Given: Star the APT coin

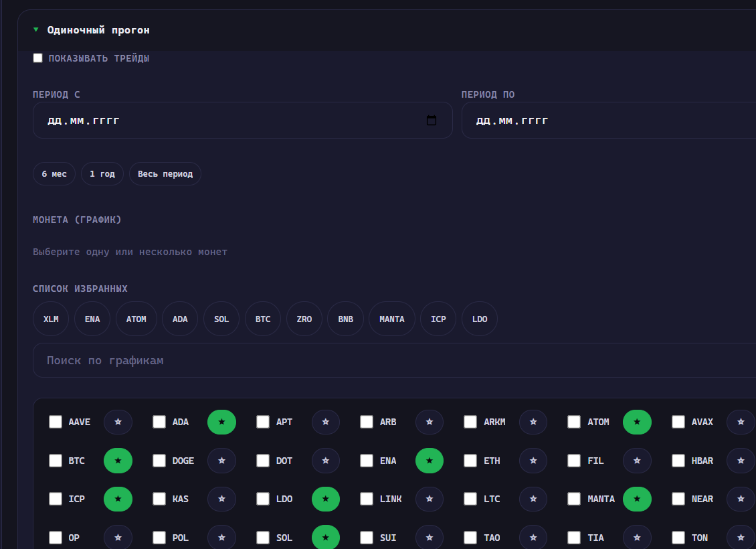Looking at the screenshot, I should 325,422.
